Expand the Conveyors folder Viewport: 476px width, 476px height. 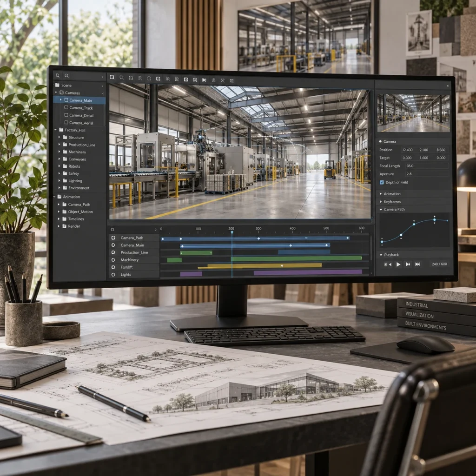click(59, 159)
